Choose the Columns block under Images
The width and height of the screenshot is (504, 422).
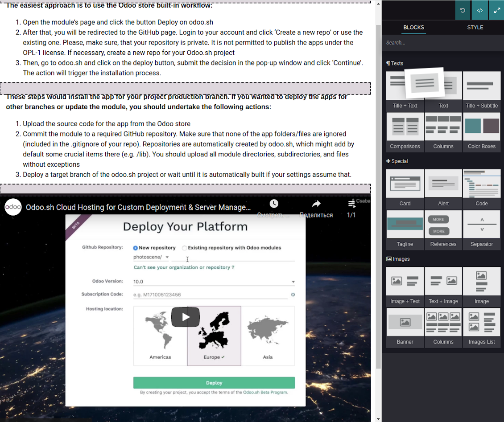tap(443, 328)
